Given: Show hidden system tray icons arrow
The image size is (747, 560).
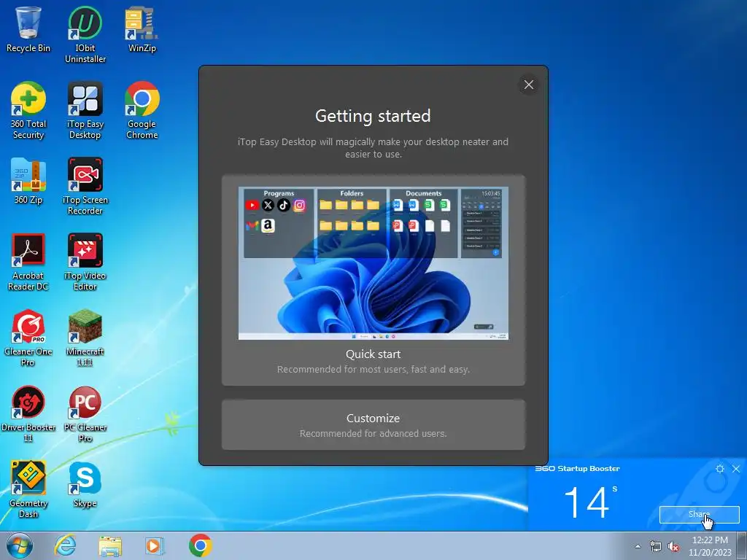Looking at the screenshot, I should [638, 547].
